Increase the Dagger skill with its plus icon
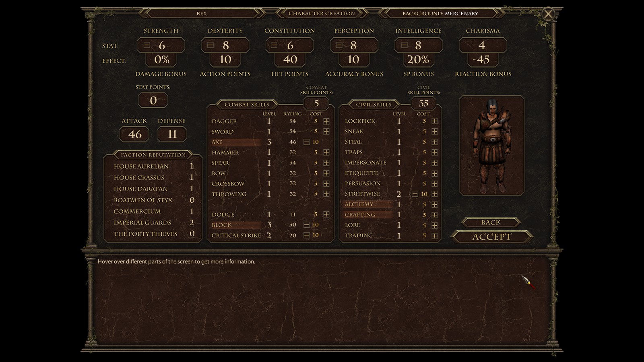This screenshot has height=362, width=644. click(x=326, y=121)
